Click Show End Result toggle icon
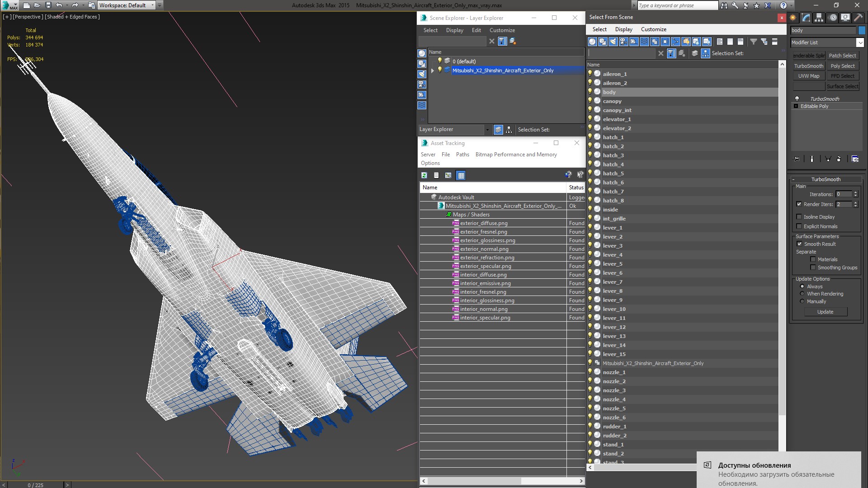The width and height of the screenshot is (868, 488). 812,159
